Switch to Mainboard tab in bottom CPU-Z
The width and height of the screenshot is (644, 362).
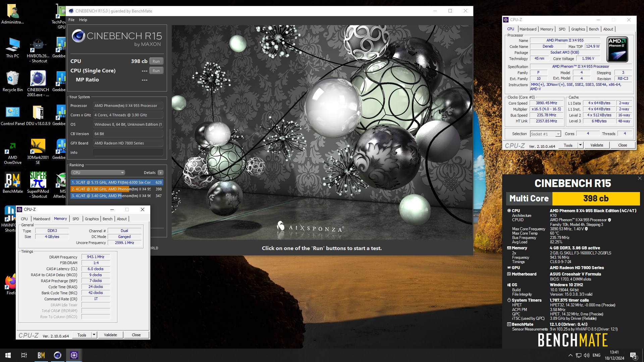click(x=42, y=219)
